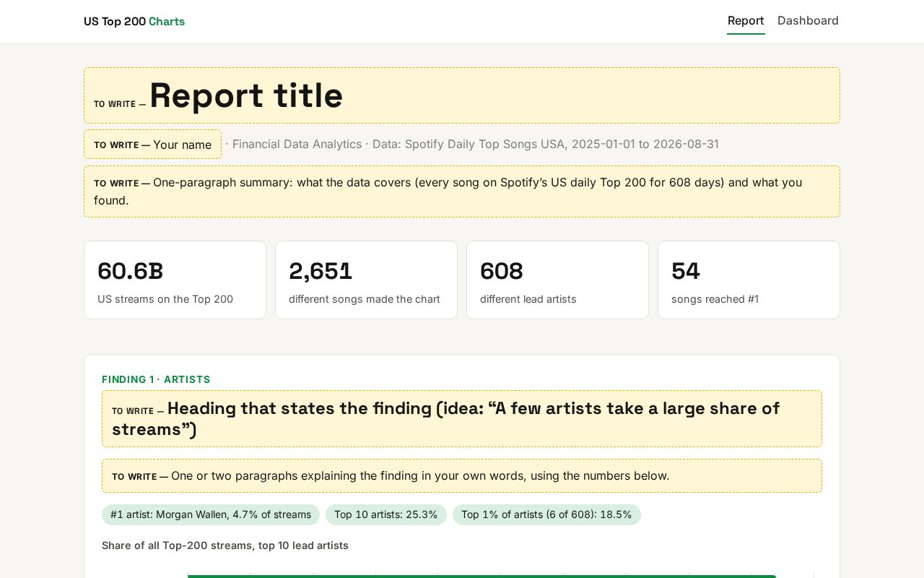Click the Top 10 artists 25.3% chip
Image resolution: width=924 pixels, height=578 pixels.
386,515
